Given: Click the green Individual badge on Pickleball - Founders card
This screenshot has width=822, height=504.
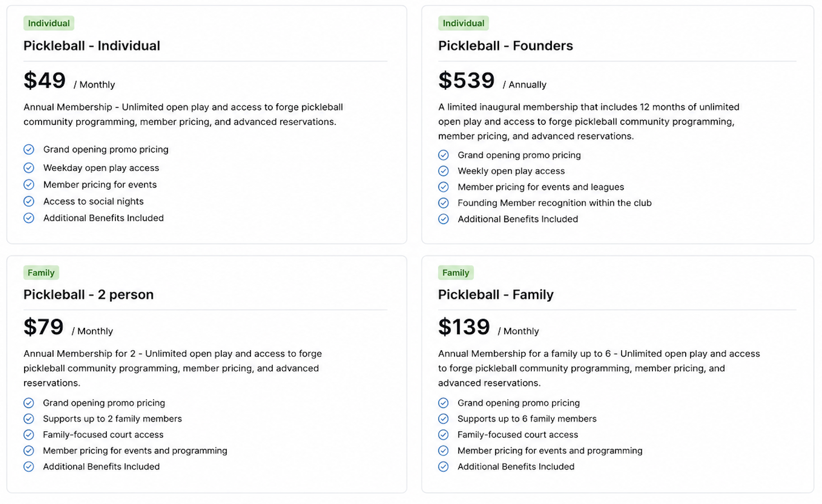Looking at the screenshot, I should 464,23.
